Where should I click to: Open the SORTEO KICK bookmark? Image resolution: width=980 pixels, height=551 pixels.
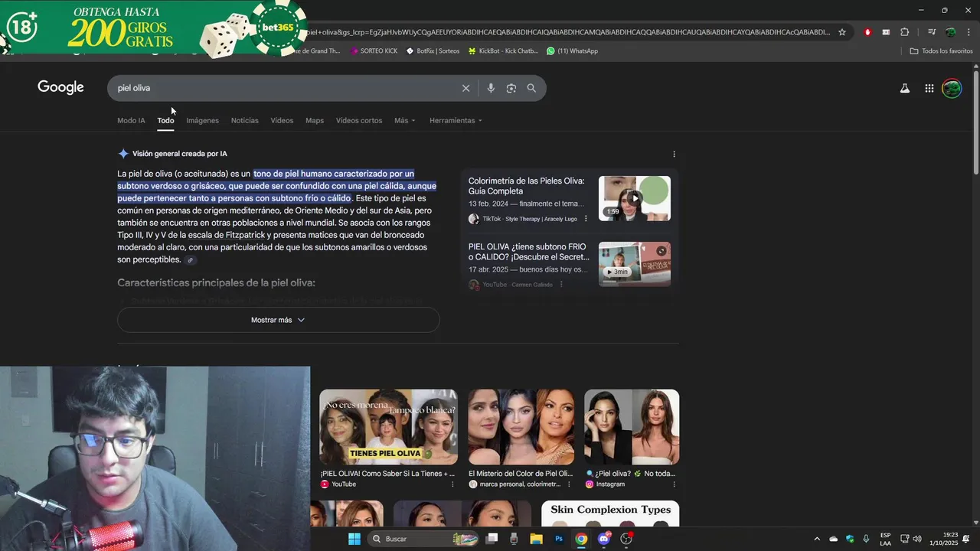click(x=374, y=51)
